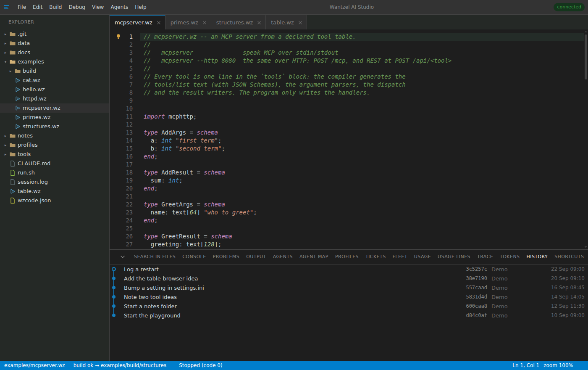Click the green "connected" status badge
588x370 pixels.
click(x=569, y=7)
